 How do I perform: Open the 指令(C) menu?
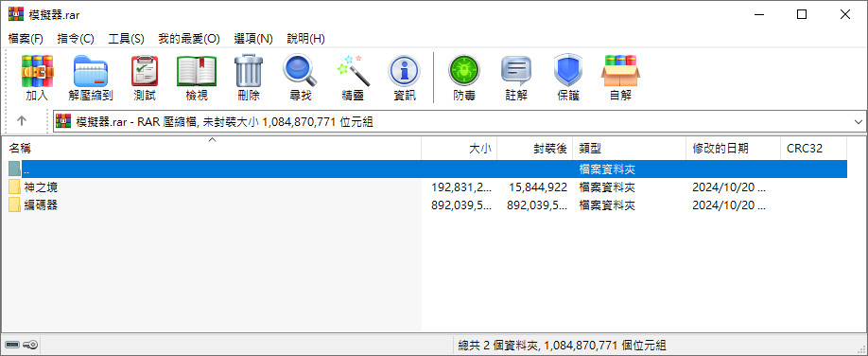click(76, 39)
